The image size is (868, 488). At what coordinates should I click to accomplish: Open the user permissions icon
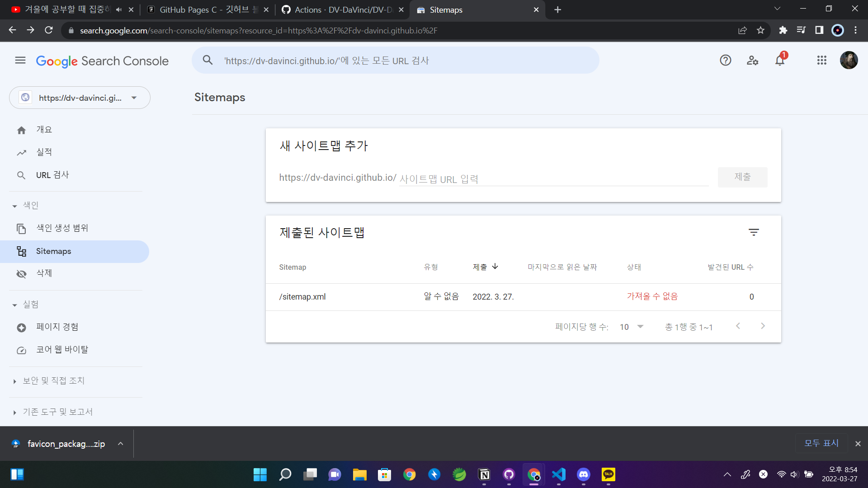(x=752, y=60)
